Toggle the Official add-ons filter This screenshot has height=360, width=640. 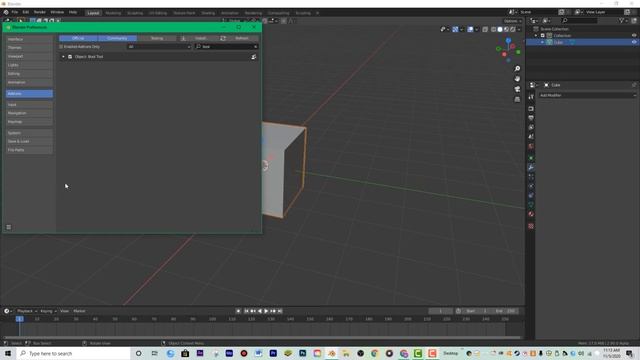tap(78, 38)
